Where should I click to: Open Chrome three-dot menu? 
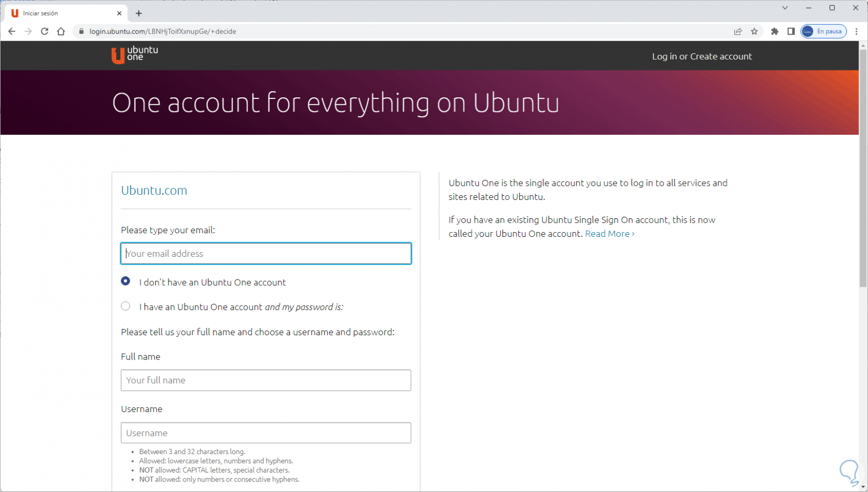click(856, 32)
